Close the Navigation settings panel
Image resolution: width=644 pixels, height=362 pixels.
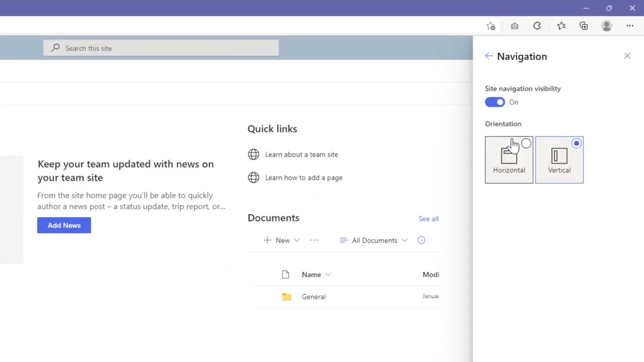click(x=627, y=56)
